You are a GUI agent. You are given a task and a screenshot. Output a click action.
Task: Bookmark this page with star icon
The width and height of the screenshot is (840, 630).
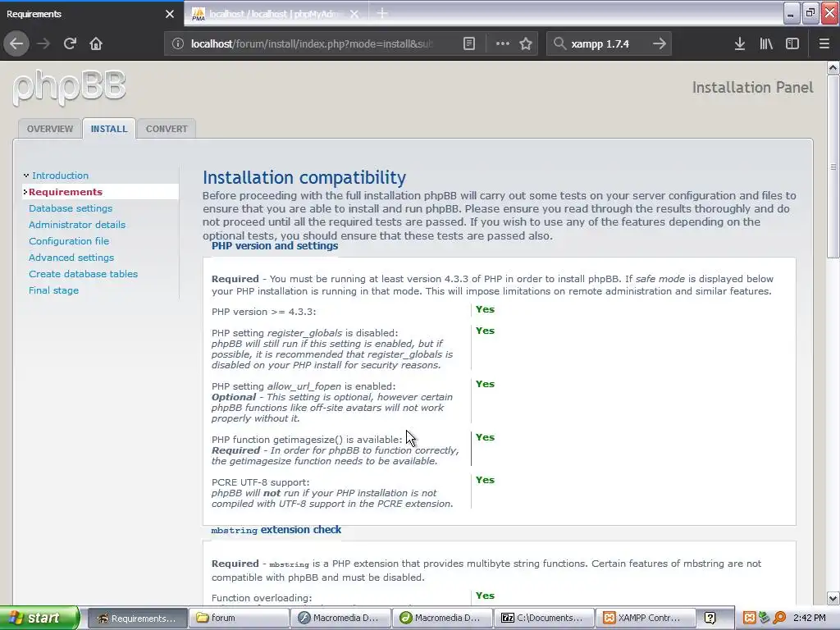coord(526,43)
